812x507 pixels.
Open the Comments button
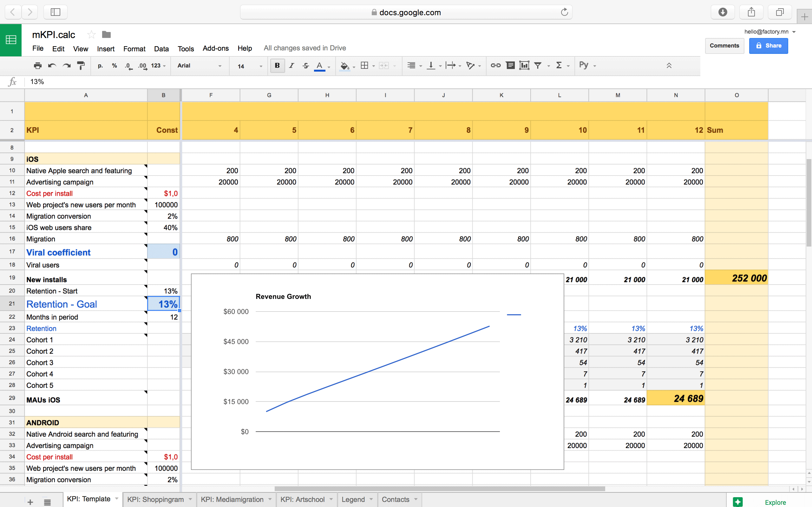tap(724, 46)
